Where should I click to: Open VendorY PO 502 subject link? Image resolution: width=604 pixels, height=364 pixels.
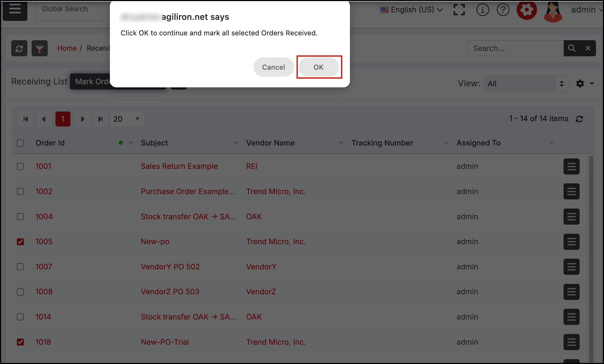[x=170, y=267]
